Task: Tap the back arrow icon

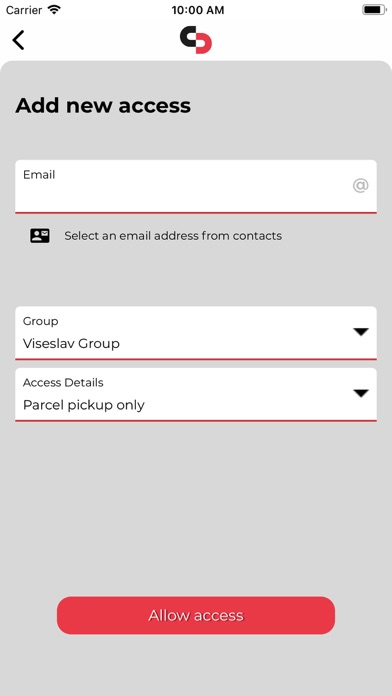Action: click(x=18, y=40)
